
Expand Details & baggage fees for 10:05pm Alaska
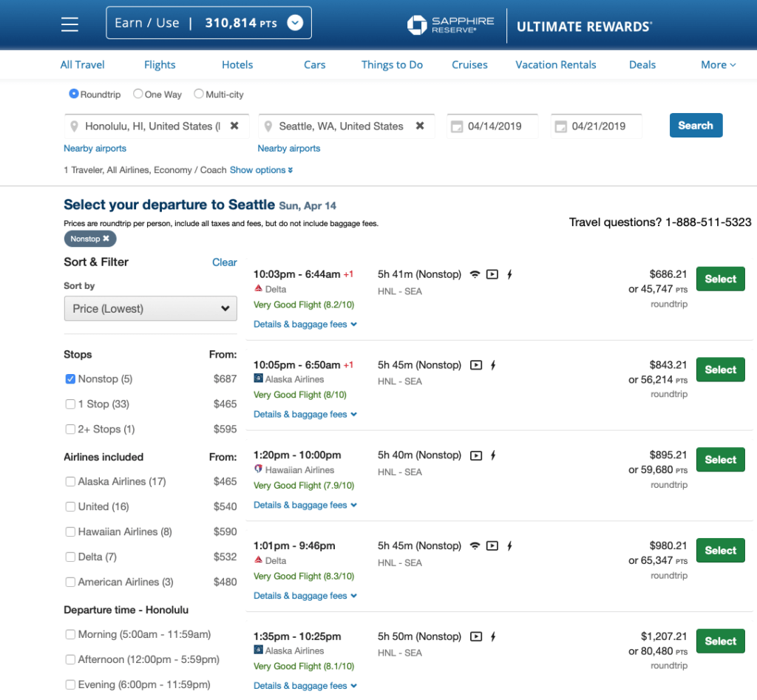305,414
